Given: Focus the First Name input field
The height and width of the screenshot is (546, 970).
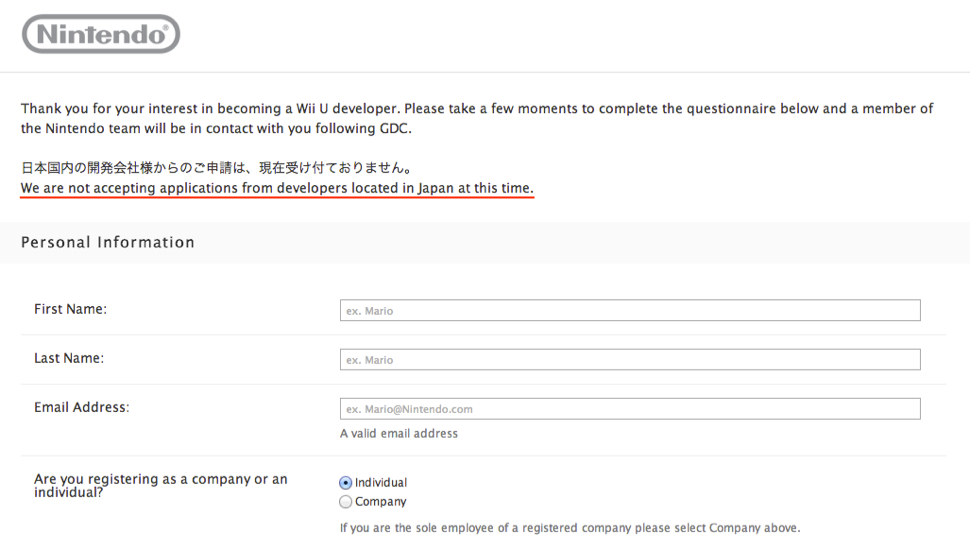Looking at the screenshot, I should [x=630, y=311].
